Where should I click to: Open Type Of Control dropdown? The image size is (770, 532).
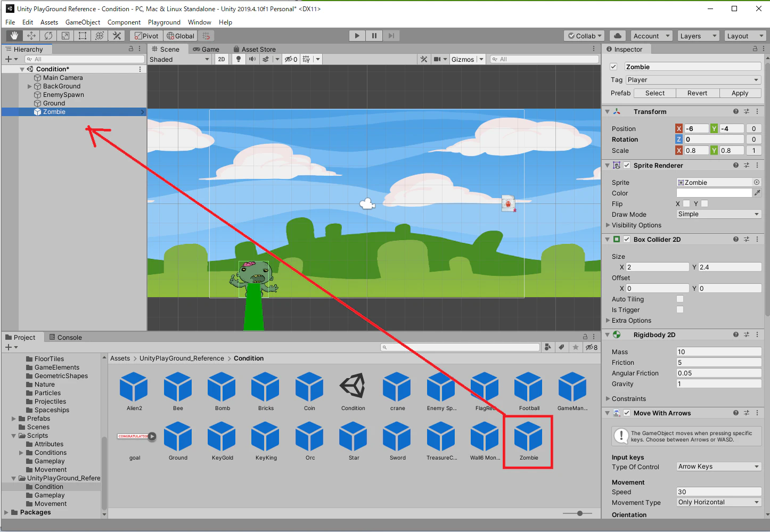718,466
